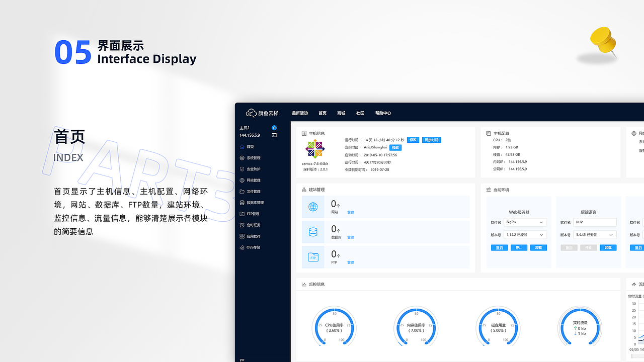Click the large database icon for 数据库 count
Screen dimensions: 644x362
click(313, 232)
